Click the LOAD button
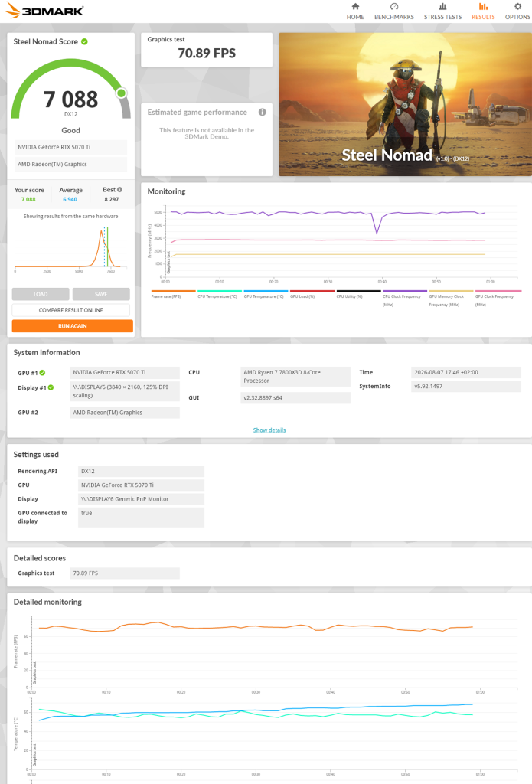This screenshot has height=784, width=532. [41, 294]
